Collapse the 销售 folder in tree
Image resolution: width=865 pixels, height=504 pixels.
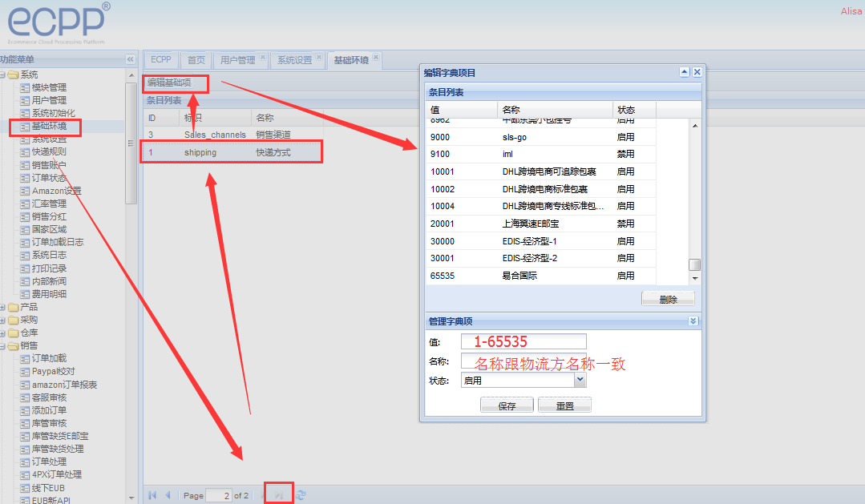tap(3, 345)
